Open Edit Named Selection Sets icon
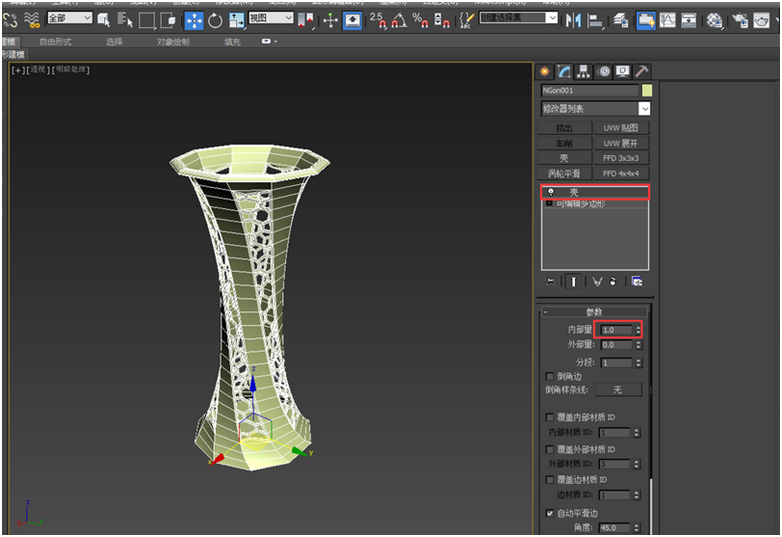This screenshot has height=537, width=782. point(466,20)
